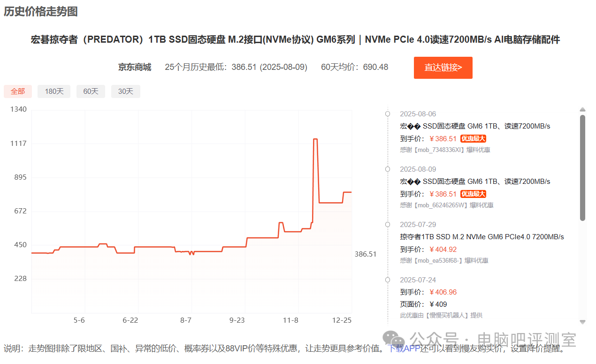The height and width of the screenshot is (364, 596).
Task: Click the ¥406.96 price value
Action: [x=443, y=292]
